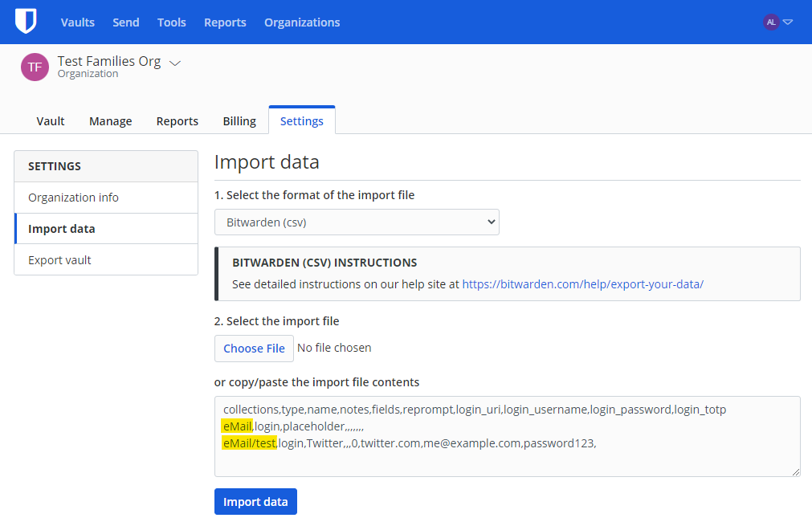812x522 pixels.
Task: Select Export vault in the sidebar
Action: pos(60,260)
